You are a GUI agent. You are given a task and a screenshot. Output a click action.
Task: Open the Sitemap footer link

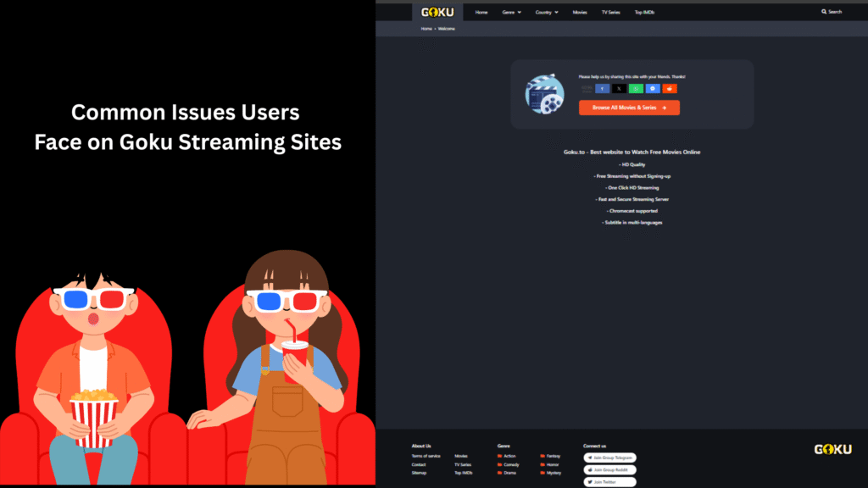(x=419, y=473)
